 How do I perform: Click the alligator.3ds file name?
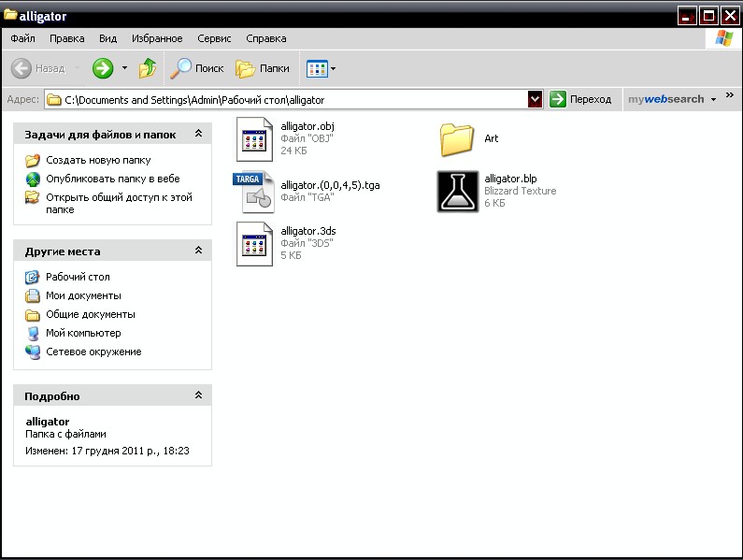click(308, 232)
